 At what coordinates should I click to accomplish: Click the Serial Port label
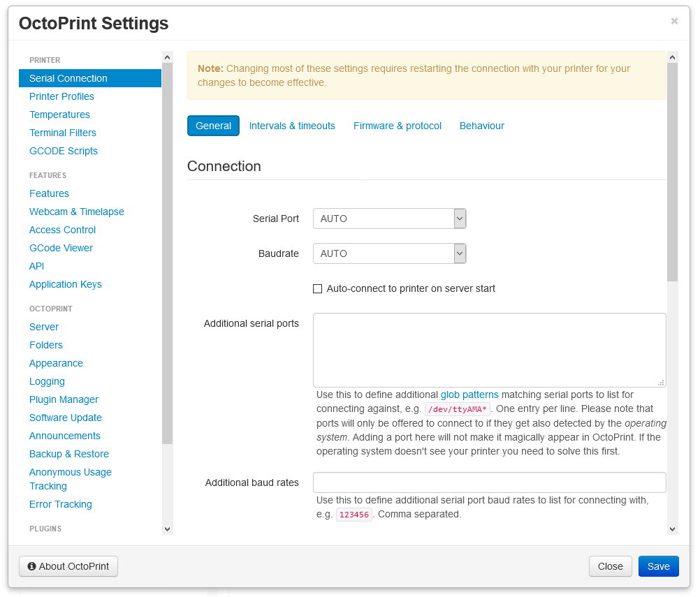point(276,219)
